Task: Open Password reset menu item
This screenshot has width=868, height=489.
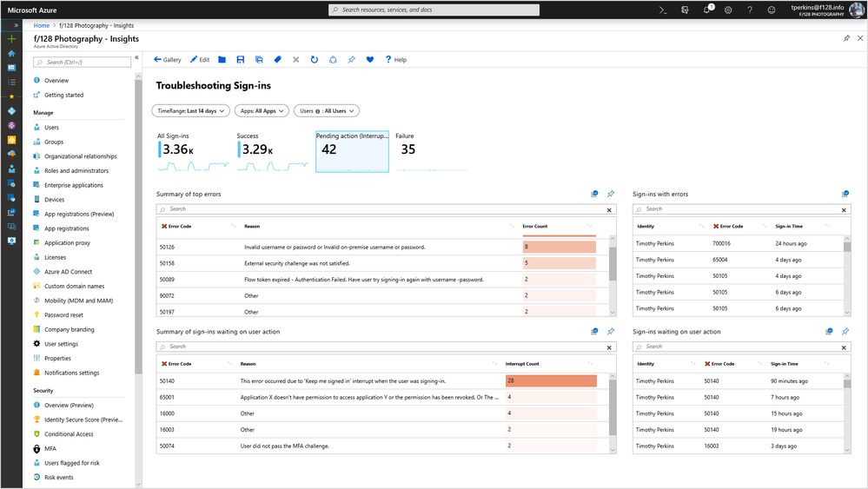Action: point(63,314)
